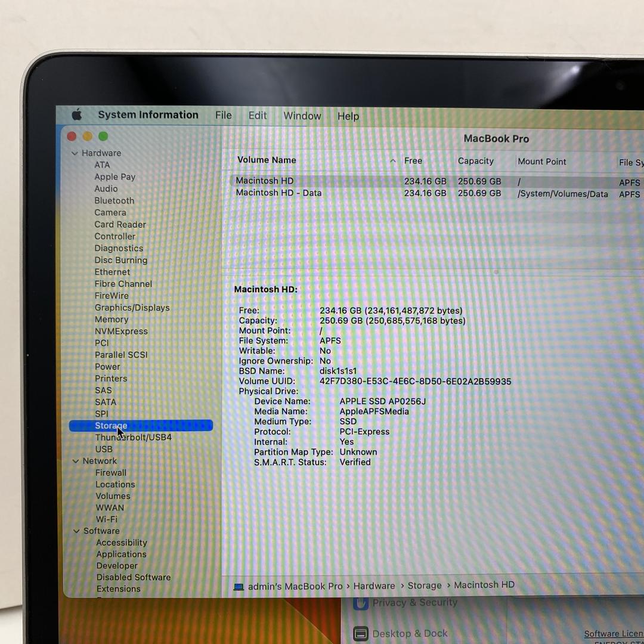This screenshot has width=644, height=644.
Task: Select SPI in the sidebar
Action: click(101, 414)
